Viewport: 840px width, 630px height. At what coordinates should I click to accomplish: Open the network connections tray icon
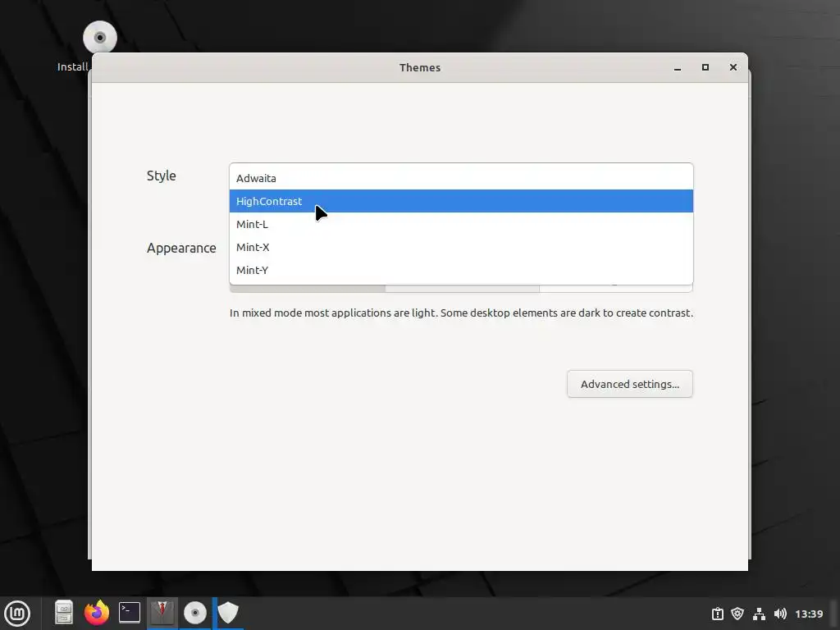(759, 614)
